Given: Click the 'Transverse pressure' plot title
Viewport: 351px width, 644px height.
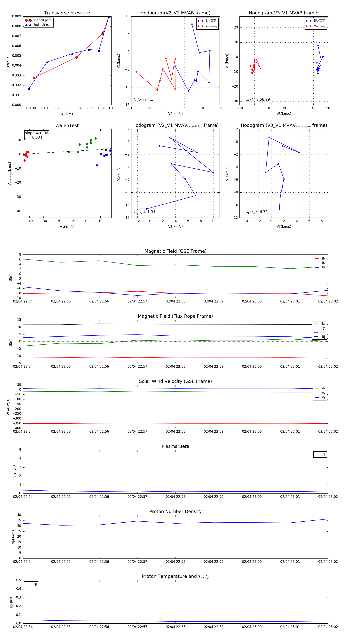Looking at the screenshot, I should 67,13.
